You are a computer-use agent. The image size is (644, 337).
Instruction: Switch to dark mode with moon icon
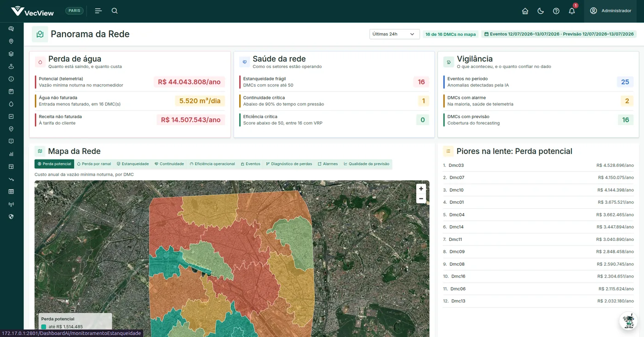tap(540, 11)
